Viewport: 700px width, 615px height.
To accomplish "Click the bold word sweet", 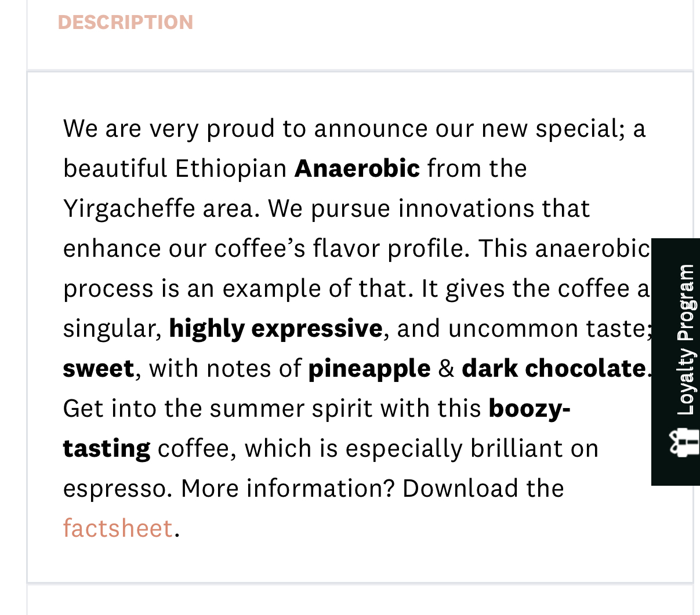I will click(x=99, y=369).
